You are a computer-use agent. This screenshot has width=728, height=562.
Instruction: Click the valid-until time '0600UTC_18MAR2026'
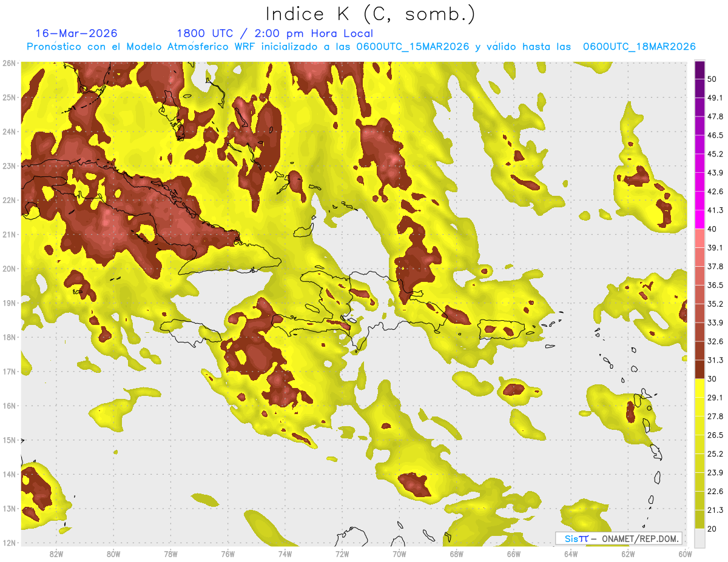(x=639, y=47)
